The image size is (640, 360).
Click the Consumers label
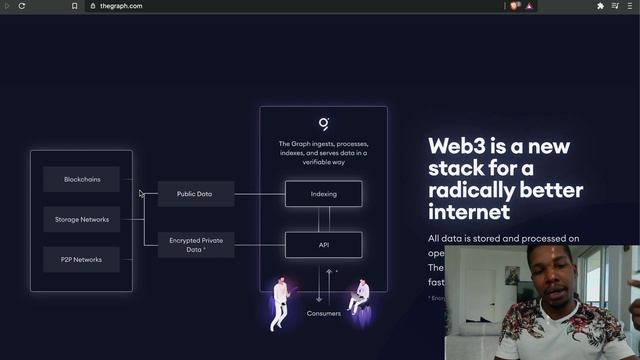324,313
